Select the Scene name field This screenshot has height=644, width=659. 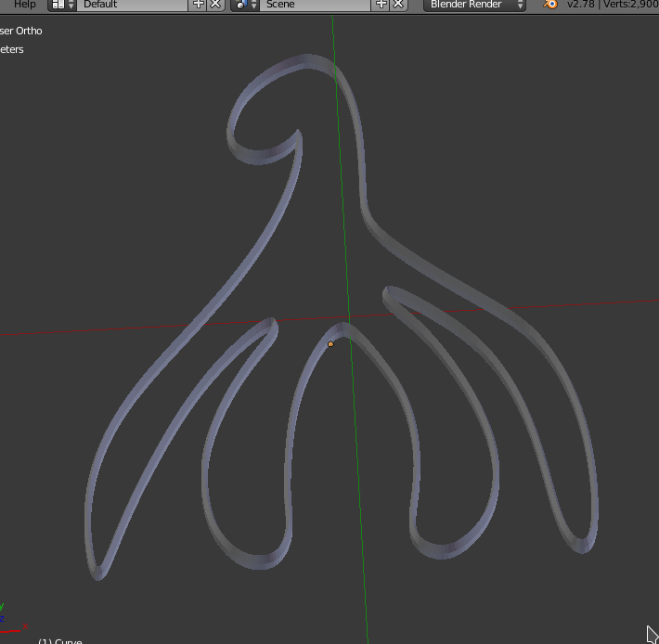click(x=316, y=5)
